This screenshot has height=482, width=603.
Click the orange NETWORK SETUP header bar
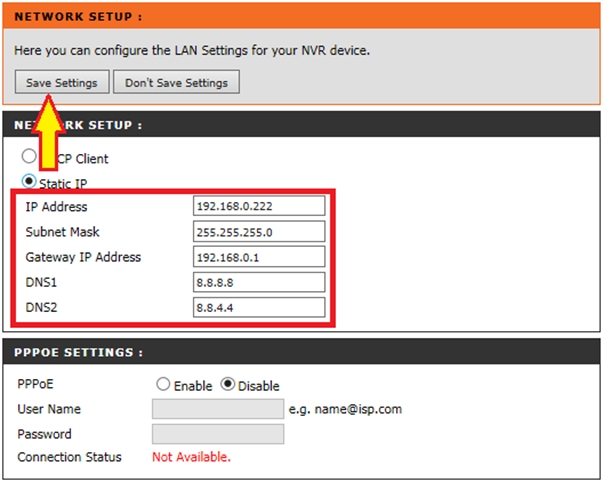click(x=300, y=17)
